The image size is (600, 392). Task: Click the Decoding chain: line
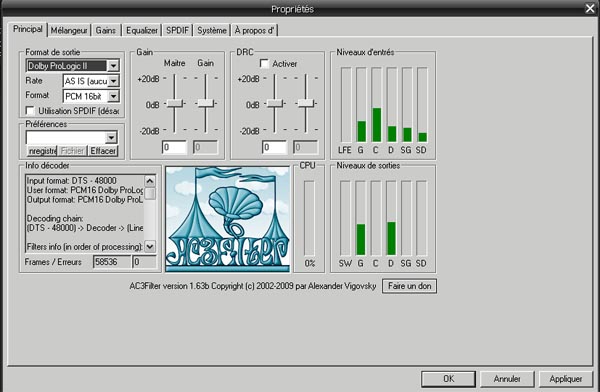pos(55,219)
